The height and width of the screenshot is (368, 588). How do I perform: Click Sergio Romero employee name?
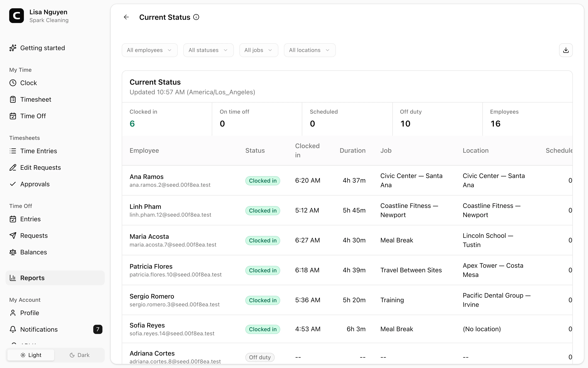152,296
